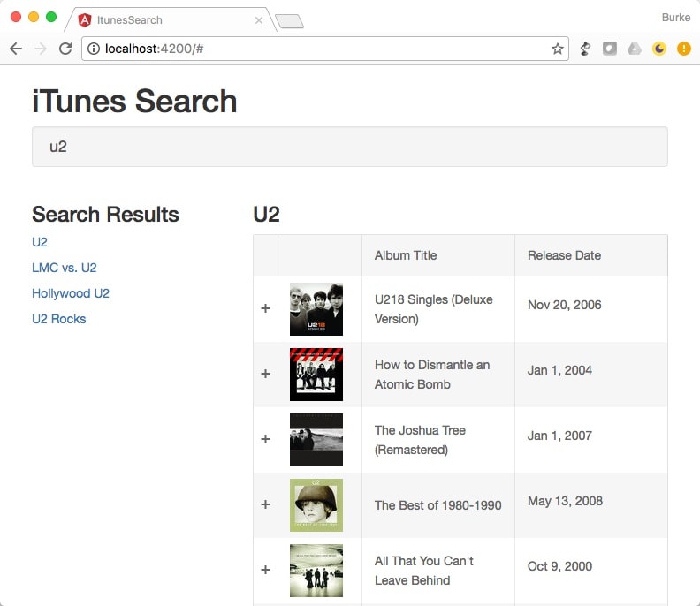700x606 pixels.
Task: Select the ItunesSearch browser tab
Action: point(170,20)
